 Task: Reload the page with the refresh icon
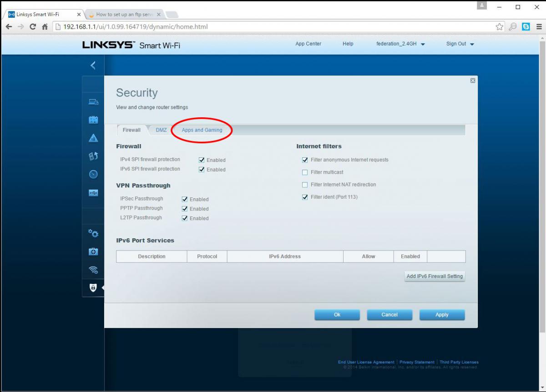(x=33, y=27)
